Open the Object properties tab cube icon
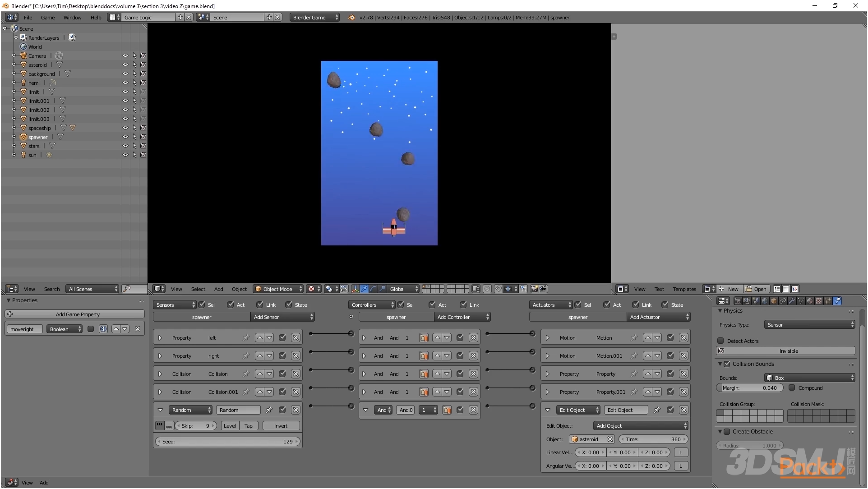This screenshot has height=489, width=868. point(774,301)
